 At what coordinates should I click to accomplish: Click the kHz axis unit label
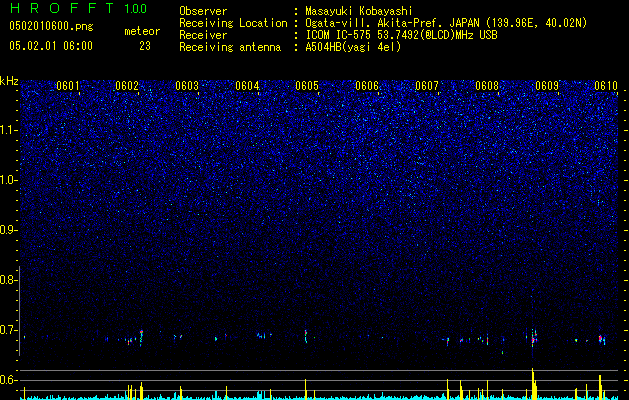[9, 81]
